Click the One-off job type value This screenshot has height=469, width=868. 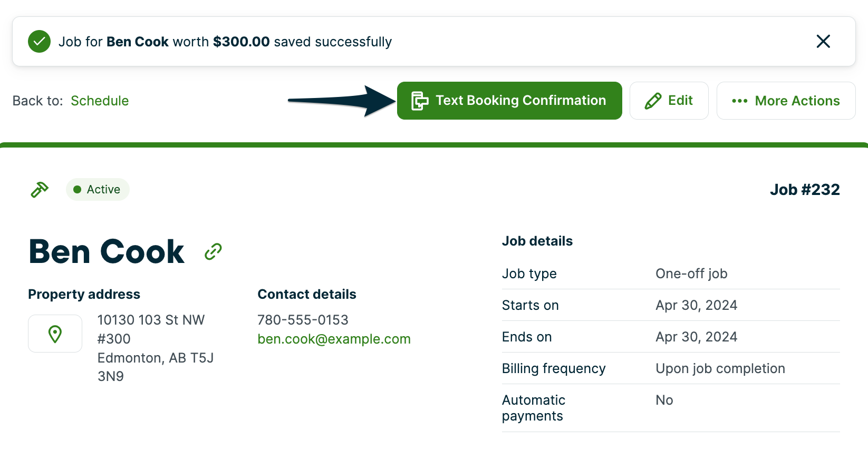tap(691, 273)
